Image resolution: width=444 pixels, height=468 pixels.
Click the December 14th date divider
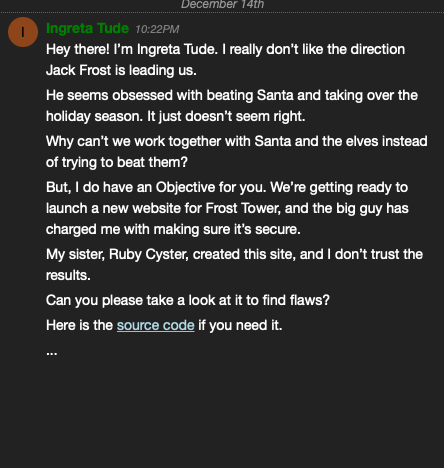222,4
